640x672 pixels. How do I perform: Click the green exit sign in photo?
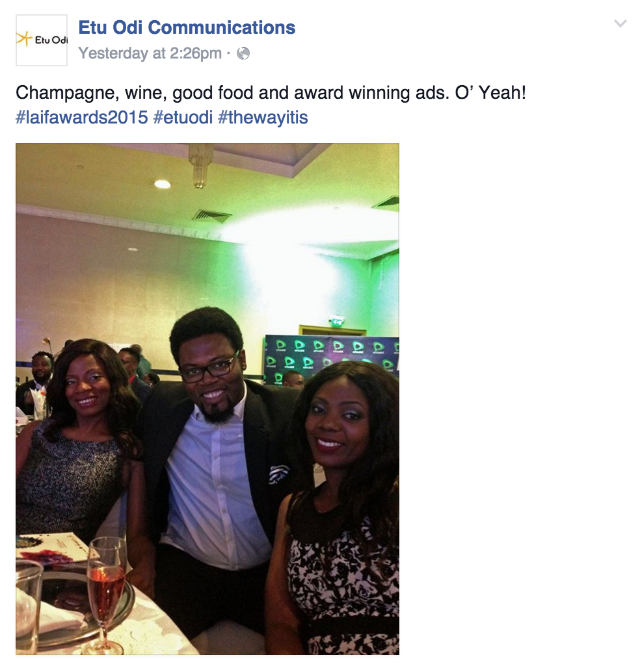pyautogui.click(x=337, y=321)
